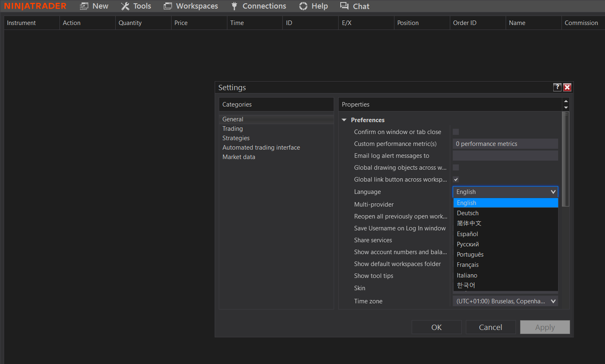Viewport: 605px width, 364px height.
Task: Click the Chat speech bubble icon
Action: point(344,6)
